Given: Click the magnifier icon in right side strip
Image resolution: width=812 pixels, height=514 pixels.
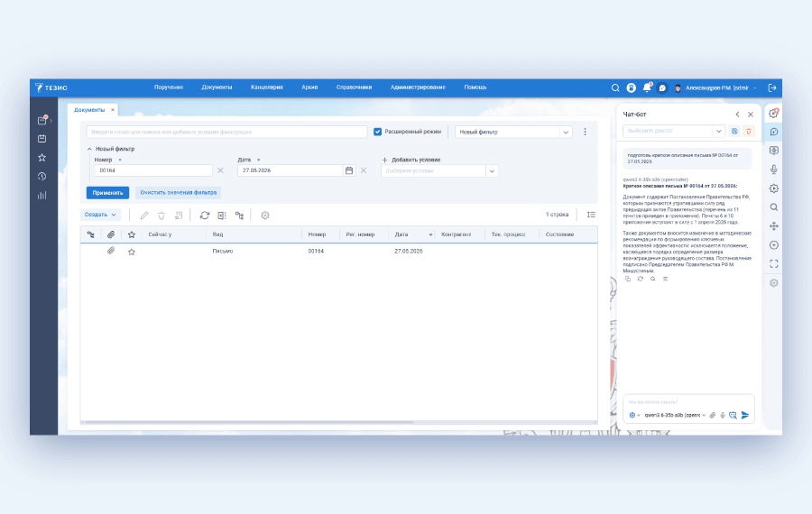Looking at the screenshot, I should point(774,207).
